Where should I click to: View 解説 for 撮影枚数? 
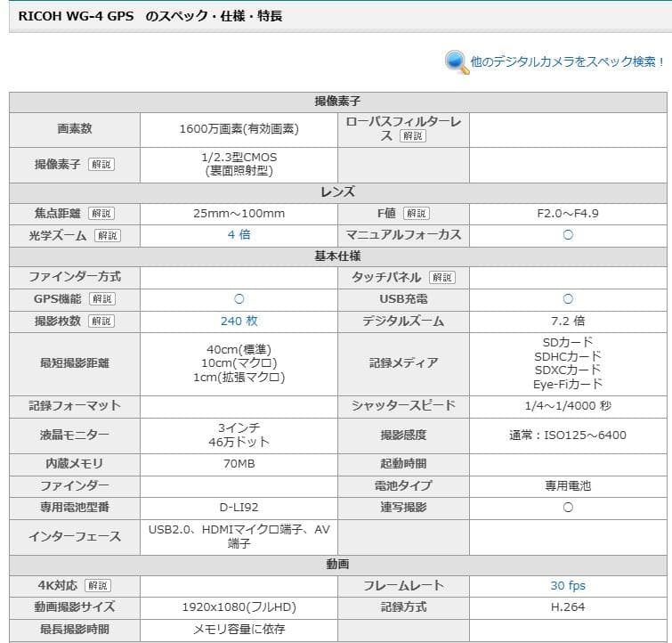101,321
